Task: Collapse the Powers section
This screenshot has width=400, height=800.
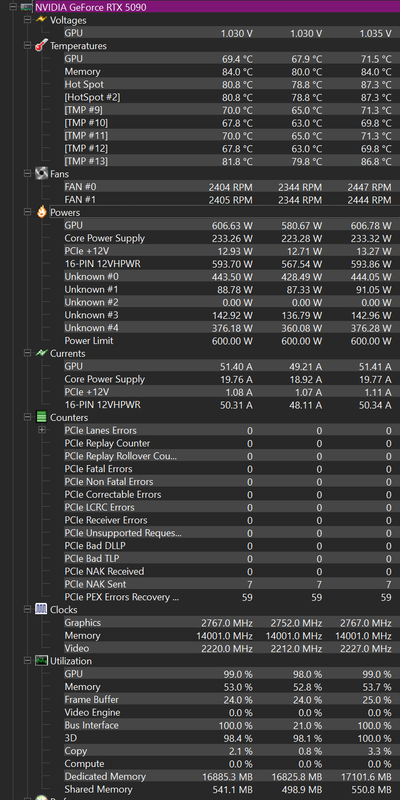Action: (27, 212)
